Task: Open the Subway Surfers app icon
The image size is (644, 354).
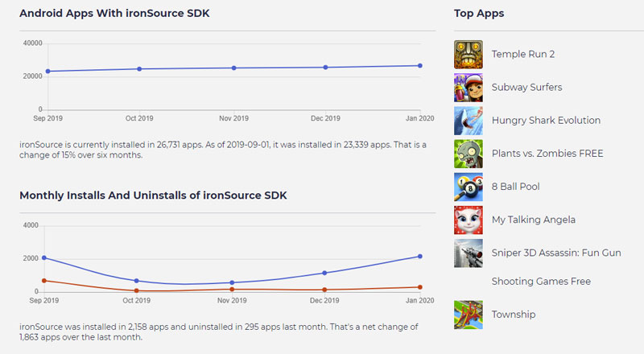Action: [469, 88]
